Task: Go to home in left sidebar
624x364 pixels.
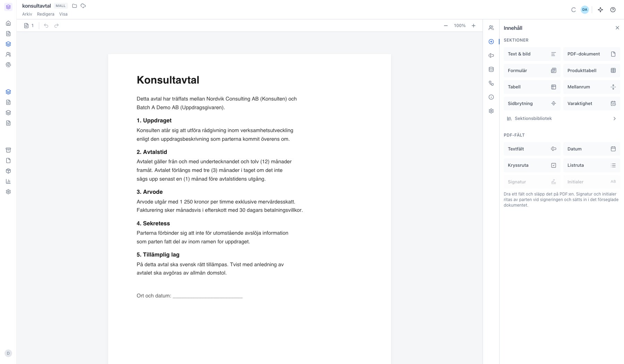Action: point(8,23)
